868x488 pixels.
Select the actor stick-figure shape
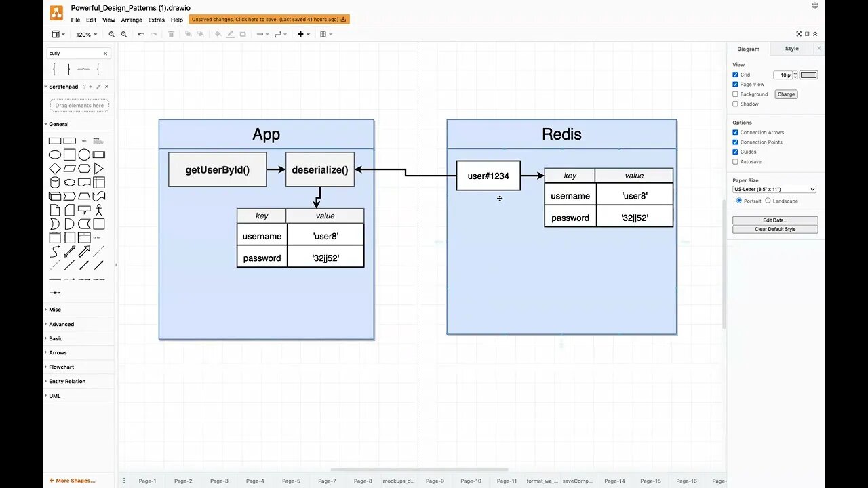pyautogui.click(x=99, y=210)
